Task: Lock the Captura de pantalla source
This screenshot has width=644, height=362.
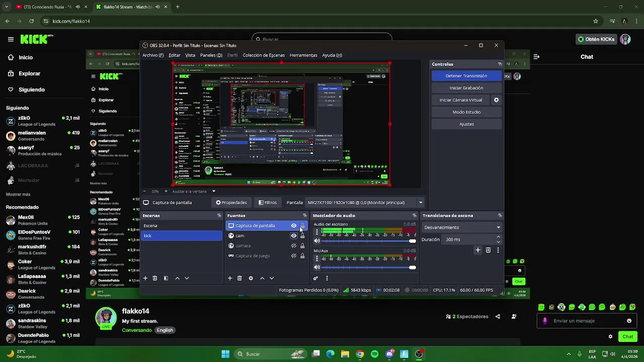Action: pos(302,226)
